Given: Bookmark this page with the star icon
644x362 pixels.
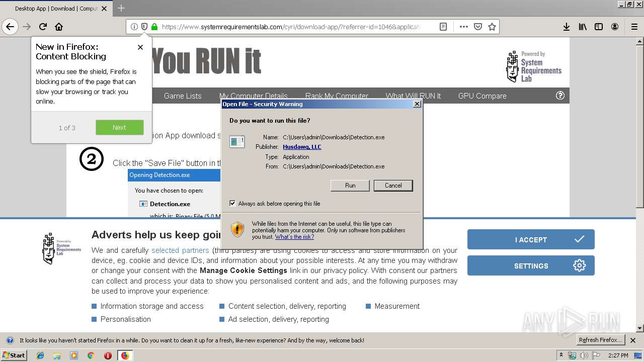Looking at the screenshot, I should tap(492, 27).
